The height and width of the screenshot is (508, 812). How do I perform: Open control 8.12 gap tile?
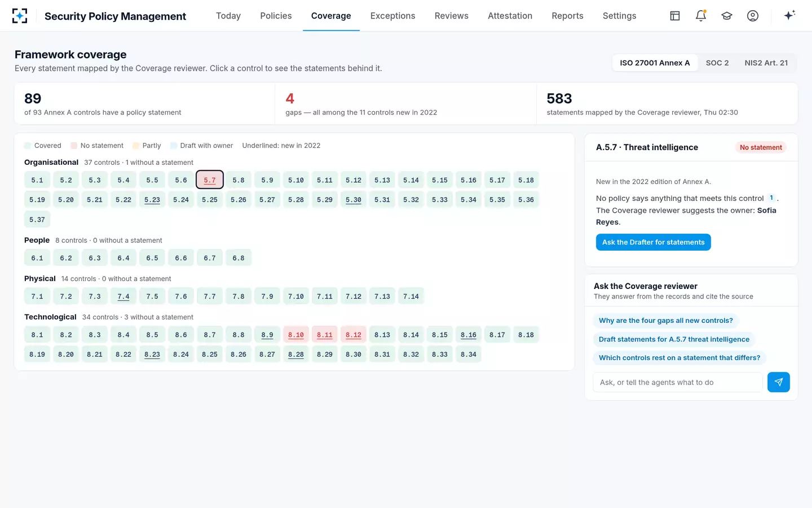click(x=354, y=335)
